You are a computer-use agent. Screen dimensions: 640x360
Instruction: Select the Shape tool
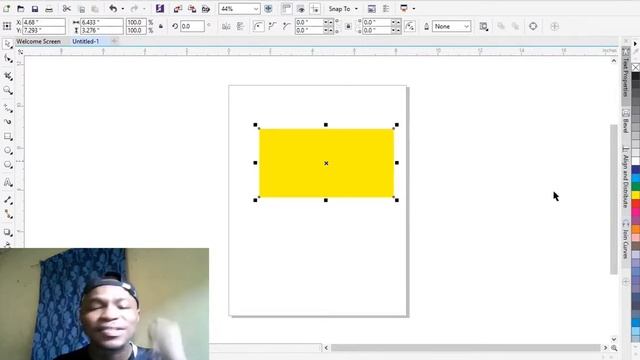tap(8, 59)
